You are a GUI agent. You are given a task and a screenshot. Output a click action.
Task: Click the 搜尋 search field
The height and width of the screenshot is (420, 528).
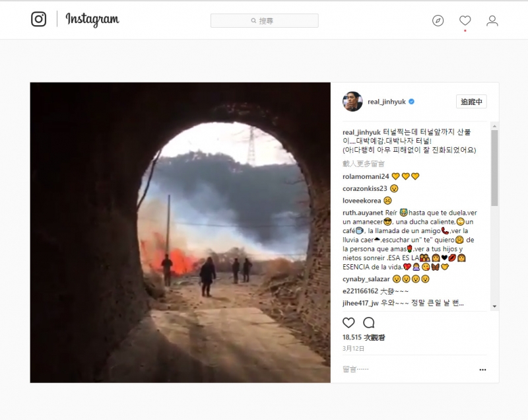[265, 21]
